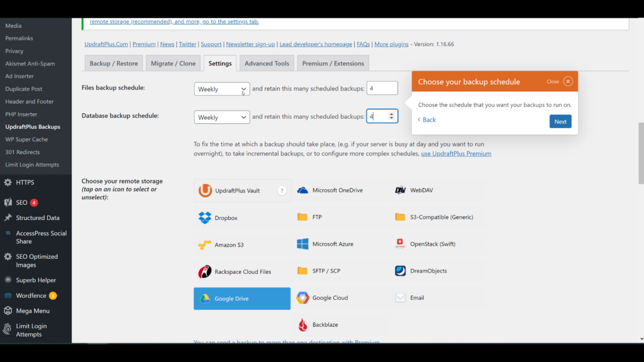Click Next in the backup schedule tour
Image resolution: width=644 pixels, height=362 pixels.
(560, 121)
